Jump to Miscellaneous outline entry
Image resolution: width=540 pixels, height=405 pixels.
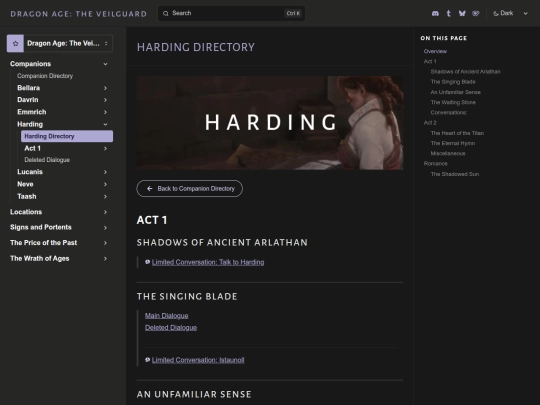click(x=448, y=153)
